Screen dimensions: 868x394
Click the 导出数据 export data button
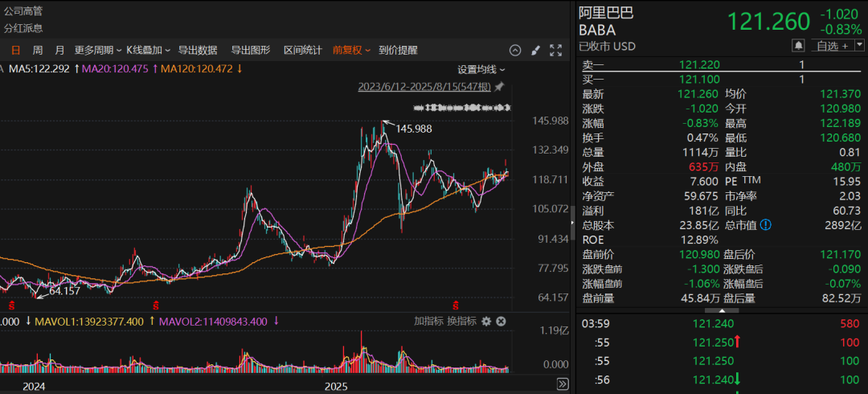click(x=198, y=50)
